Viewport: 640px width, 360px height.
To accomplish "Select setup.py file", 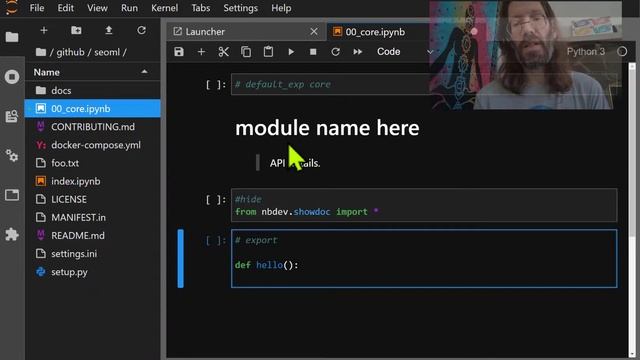I will [93, 272].
